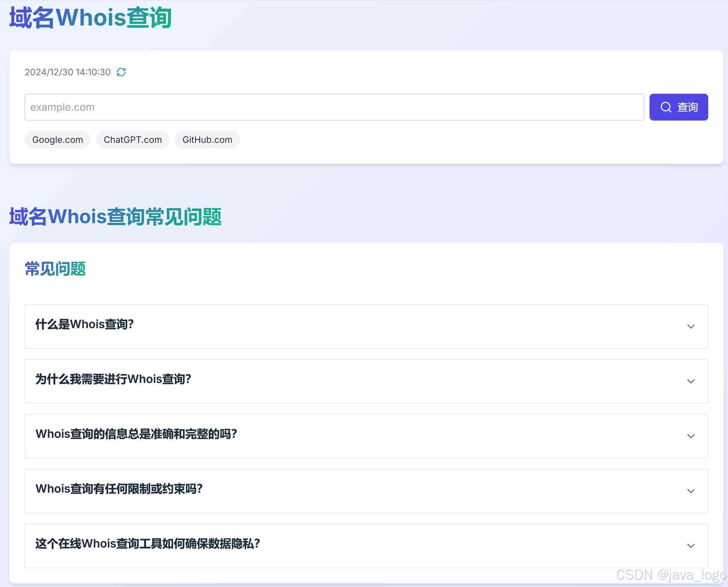Screen dimensions: 728x587
Task: Choose the ChatGPT.com example chip
Action: pyautogui.click(x=133, y=140)
